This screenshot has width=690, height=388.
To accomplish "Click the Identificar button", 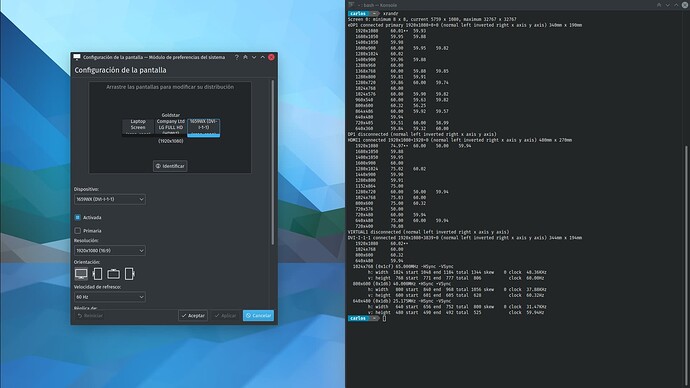I will pyautogui.click(x=170, y=166).
